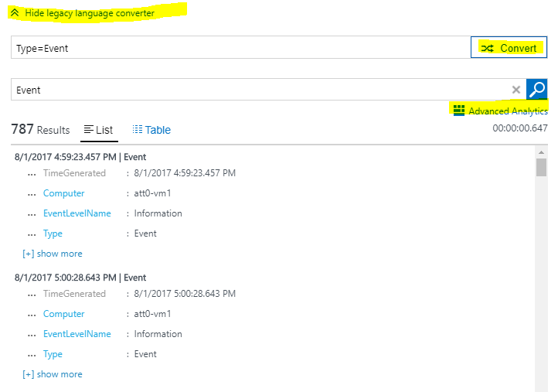Switch to the Table view tab
The width and height of the screenshot is (558, 392).
click(x=151, y=130)
